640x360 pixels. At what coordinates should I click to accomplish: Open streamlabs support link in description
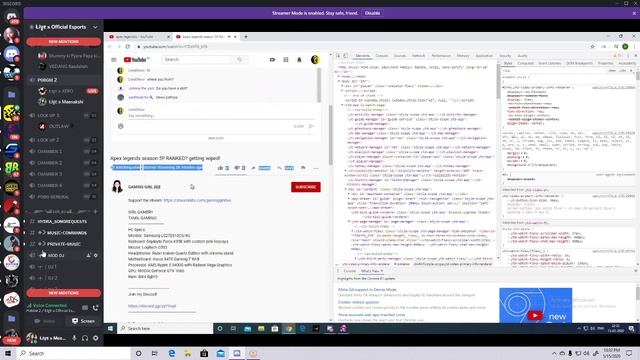tap(197, 200)
